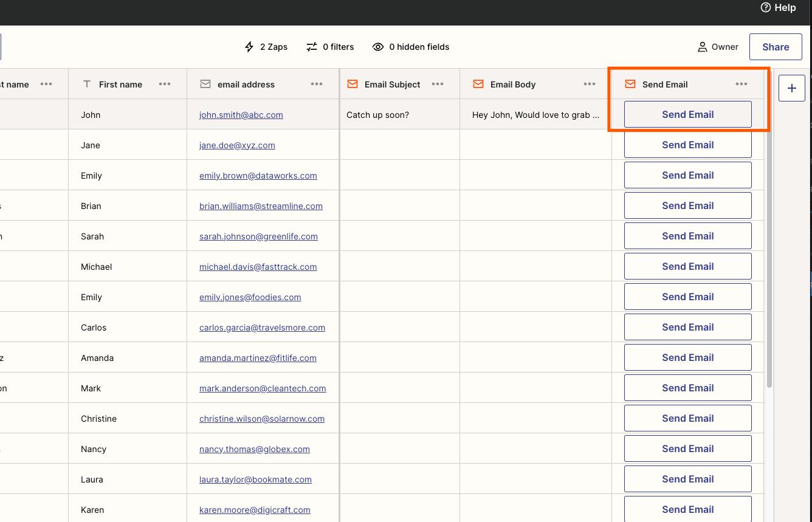Open the Email Body column options menu
Screen dimensions: 812x522
pyautogui.click(x=589, y=84)
